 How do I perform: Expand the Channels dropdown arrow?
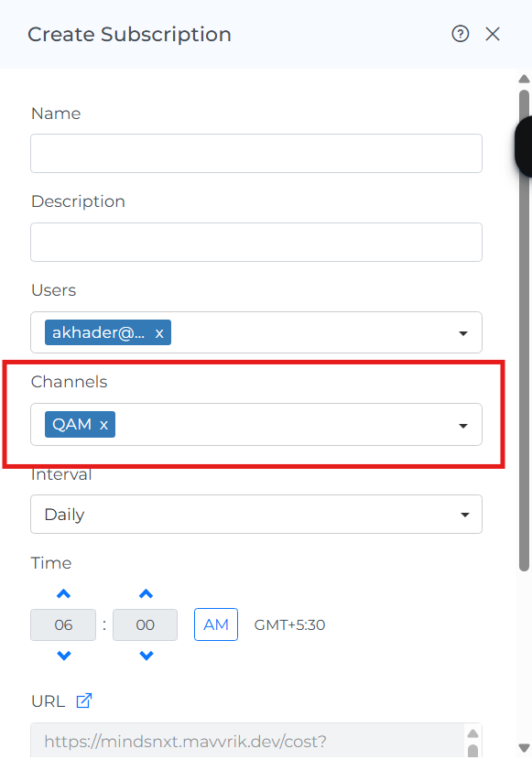point(463,426)
